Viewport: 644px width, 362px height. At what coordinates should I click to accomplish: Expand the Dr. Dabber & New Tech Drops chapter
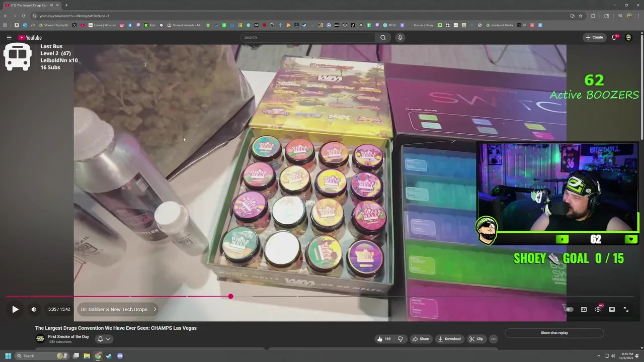tap(119, 309)
